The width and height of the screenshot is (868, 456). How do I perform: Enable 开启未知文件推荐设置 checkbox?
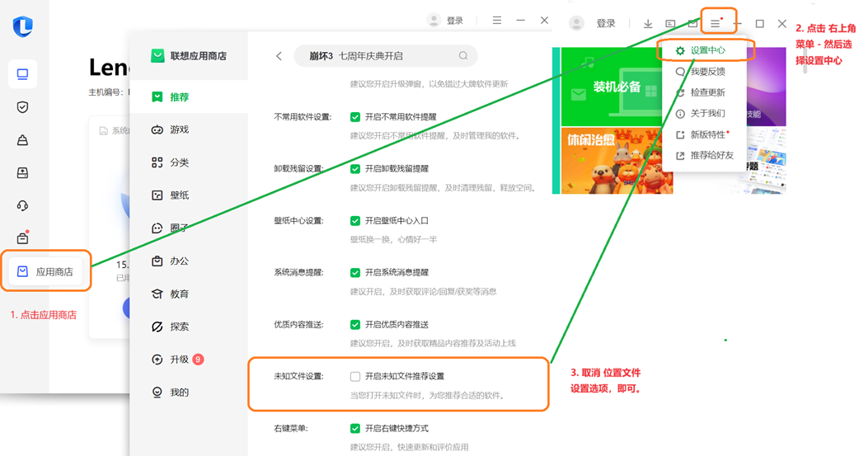coord(355,376)
